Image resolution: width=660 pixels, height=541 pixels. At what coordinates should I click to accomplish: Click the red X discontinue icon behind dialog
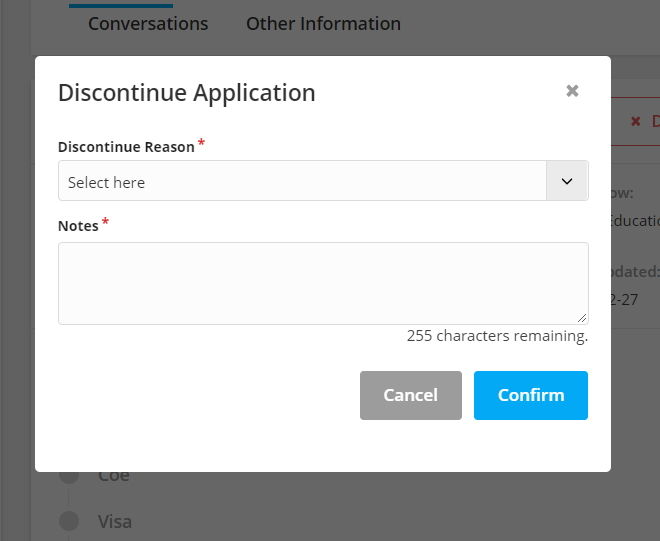pyautogui.click(x=636, y=122)
